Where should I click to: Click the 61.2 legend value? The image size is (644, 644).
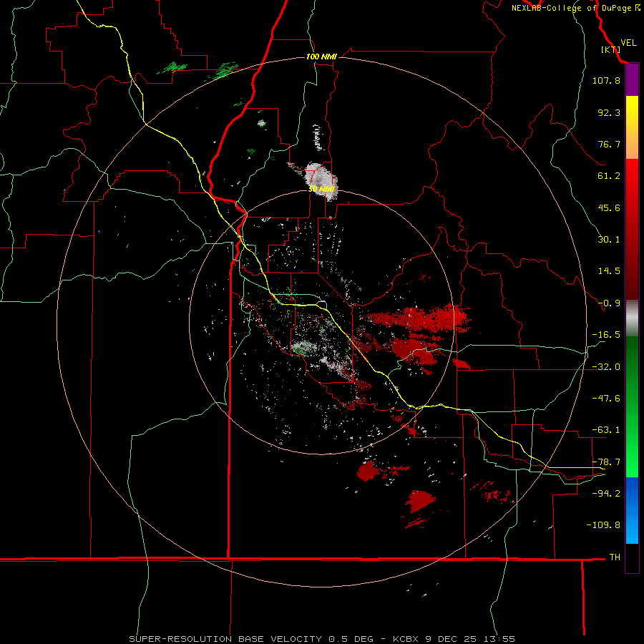point(609,176)
